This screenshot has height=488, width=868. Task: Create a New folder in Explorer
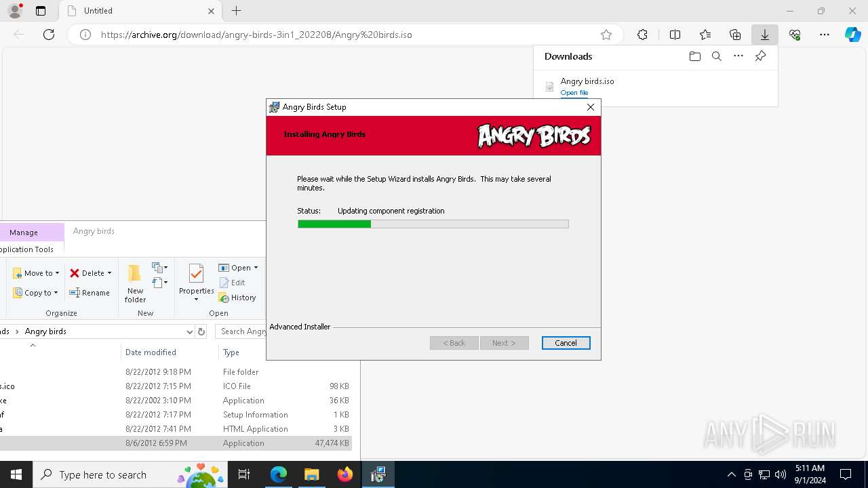pyautogui.click(x=135, y=283)
